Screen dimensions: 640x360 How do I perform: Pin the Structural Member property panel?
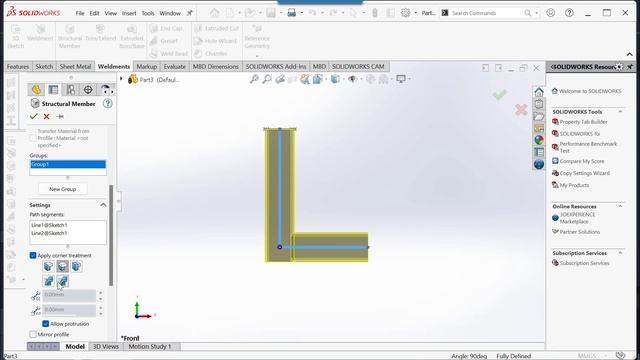pos(60,117)
